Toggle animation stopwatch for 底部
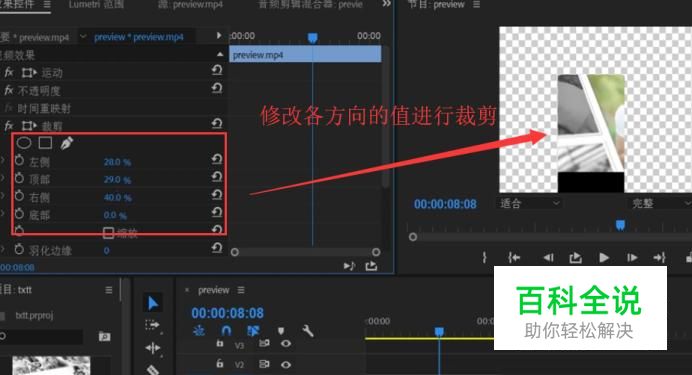 pos(19,214)
